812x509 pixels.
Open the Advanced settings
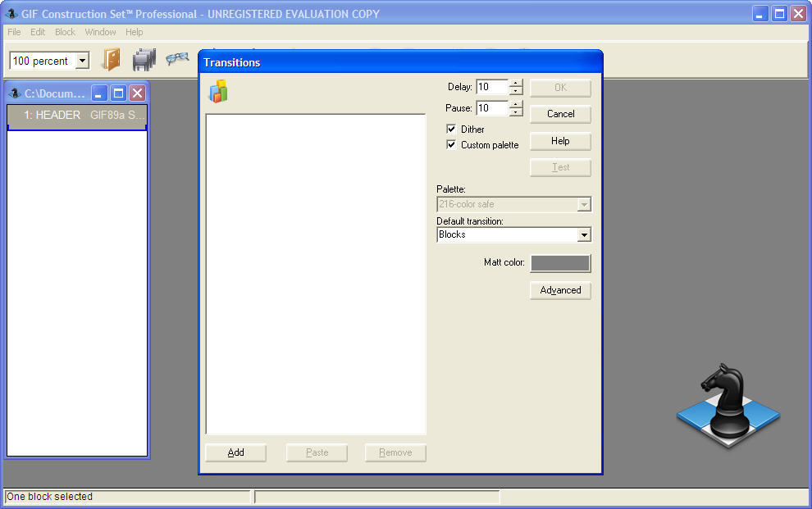[560, 290]
